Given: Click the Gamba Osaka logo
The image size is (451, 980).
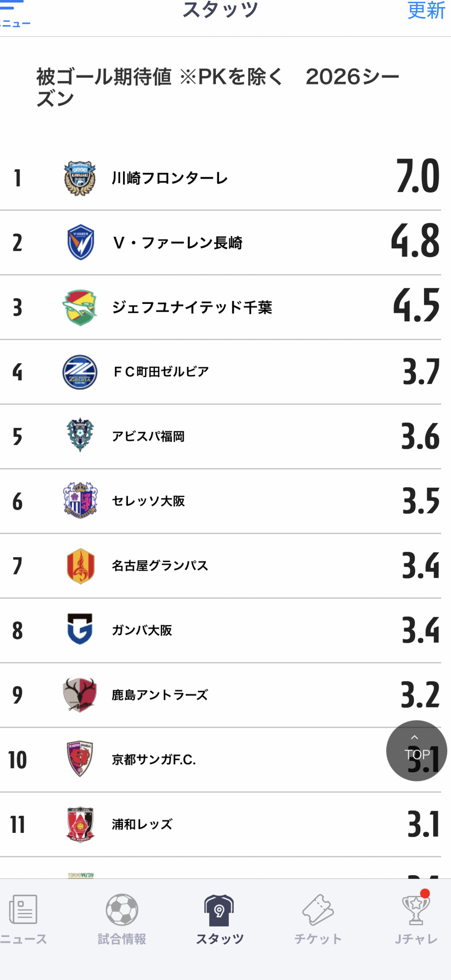Looking at the screenshot, I should (80, 630).
